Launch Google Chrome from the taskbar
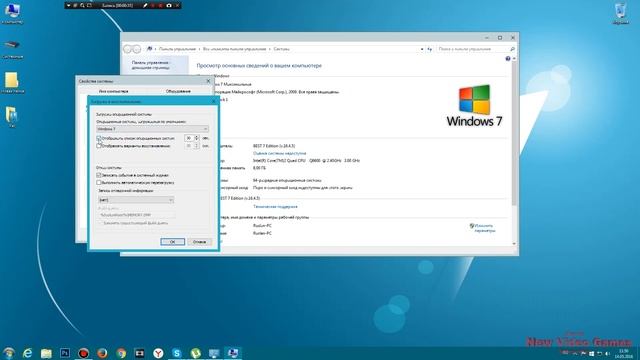This screenshot has height=360, width=640. (121, 353)
